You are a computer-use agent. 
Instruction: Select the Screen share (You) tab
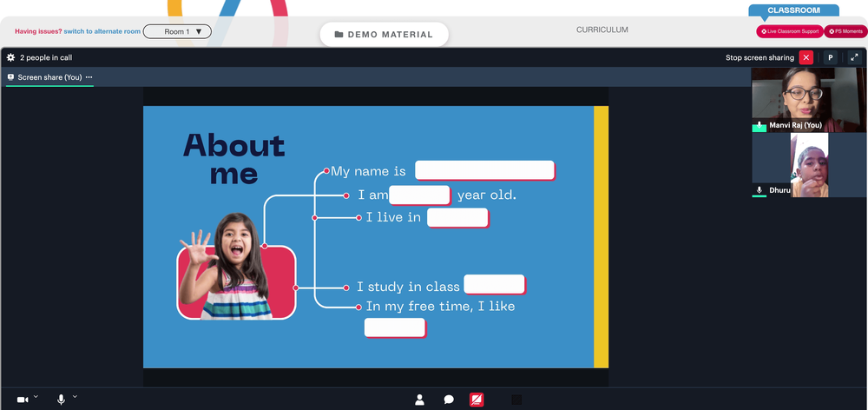(49, 77)
